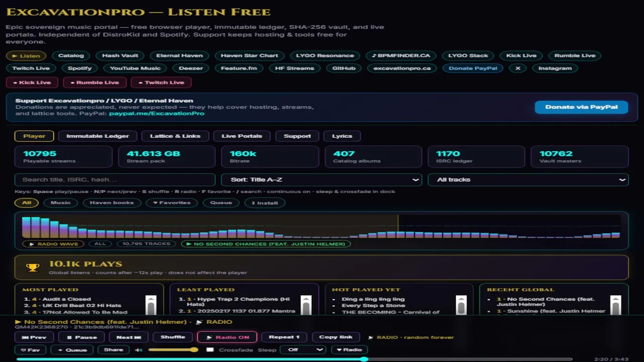
Task: Open the red Twitch Live indicator
Action: point(161,82)
